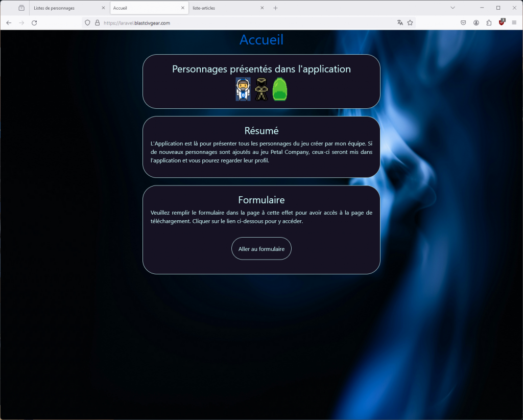Click the green slime character sprite
523x420 pixels.
click(x=279, y=89)
